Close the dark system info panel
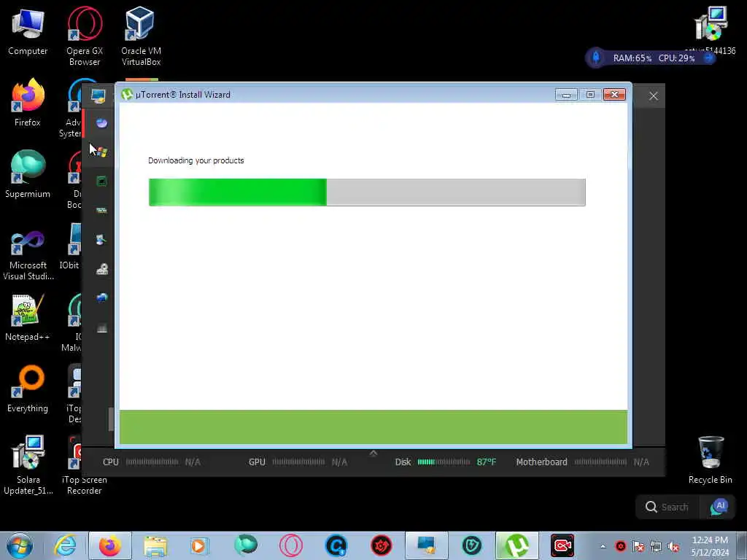747x560 pixels. tap(653, 96)
